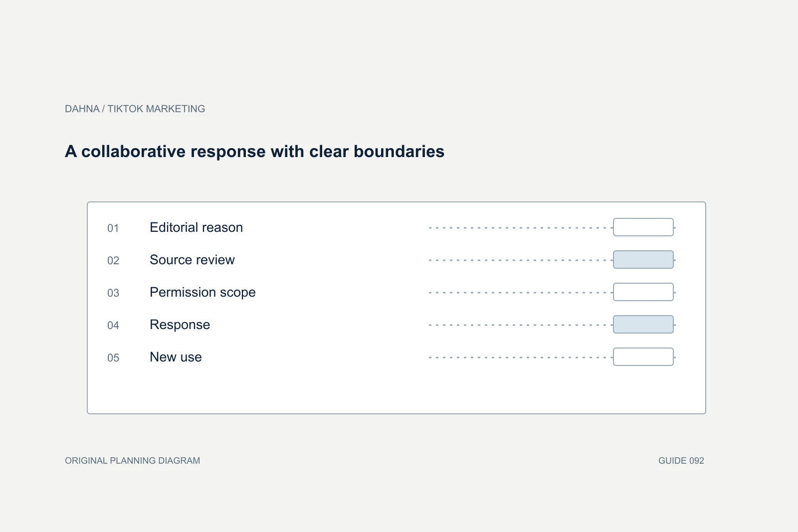Select the "Permission scope" row label
Image resolution: width=798 pixels, height=532 pixels.
[x=202, y=292]
